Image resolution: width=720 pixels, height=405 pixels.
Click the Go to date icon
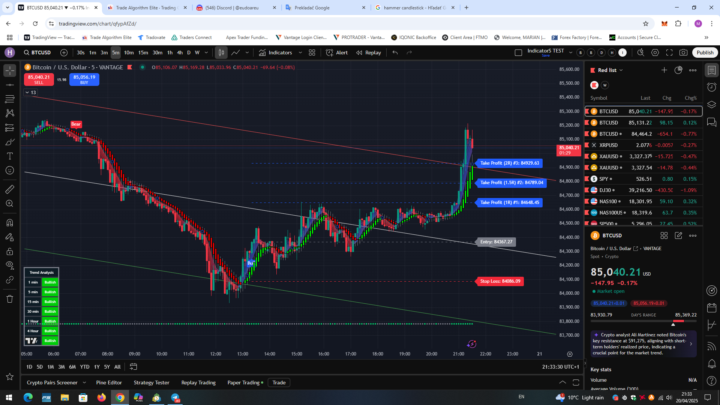(133, 367)
